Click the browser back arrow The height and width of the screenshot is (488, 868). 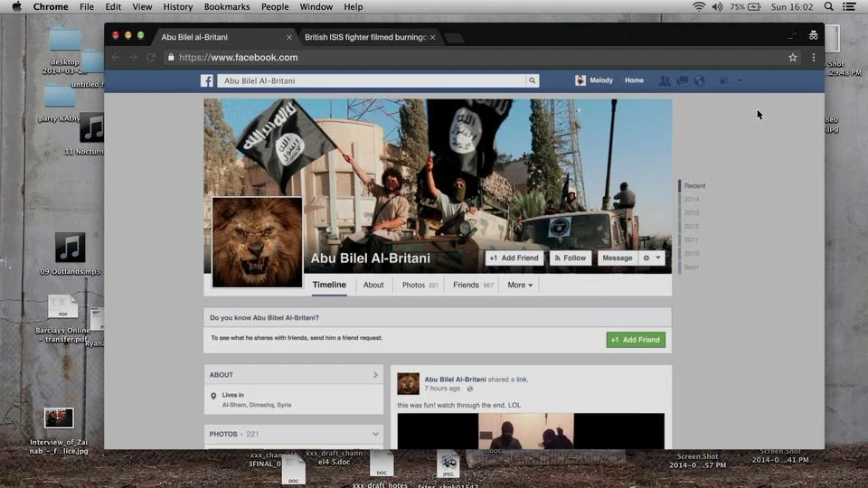116,58
